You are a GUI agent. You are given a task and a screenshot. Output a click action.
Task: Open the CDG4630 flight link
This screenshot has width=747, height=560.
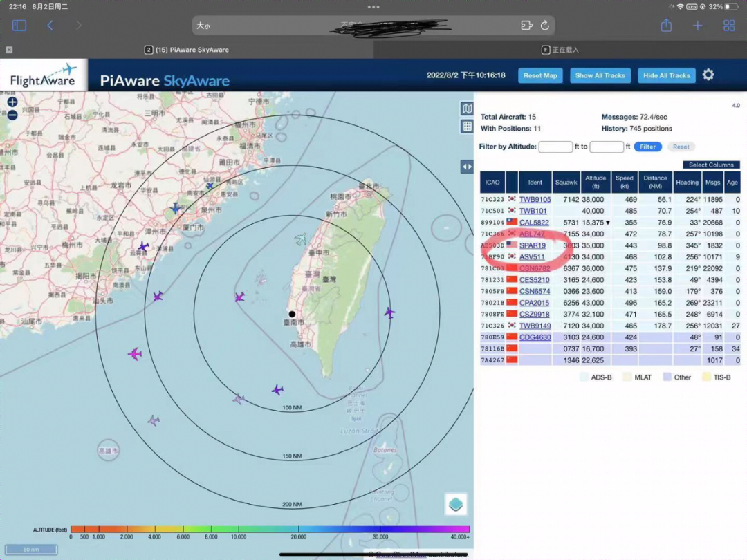(535, 337)
